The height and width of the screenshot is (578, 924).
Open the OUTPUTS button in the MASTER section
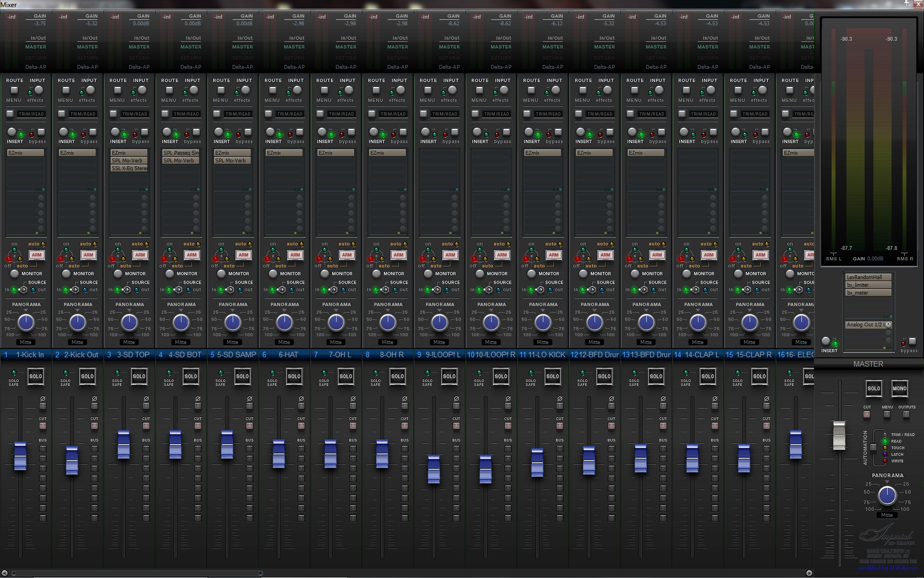point(906,414)
